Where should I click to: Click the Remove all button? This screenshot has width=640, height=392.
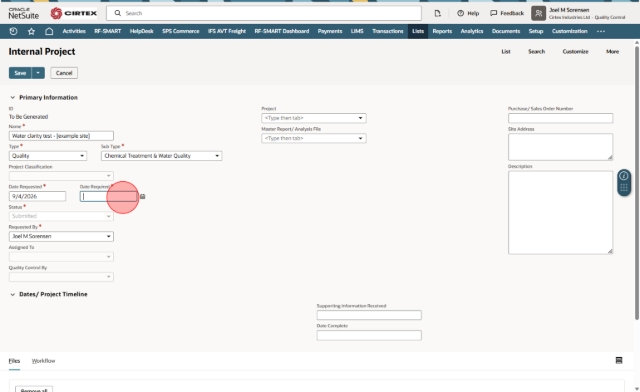(34, 389)
